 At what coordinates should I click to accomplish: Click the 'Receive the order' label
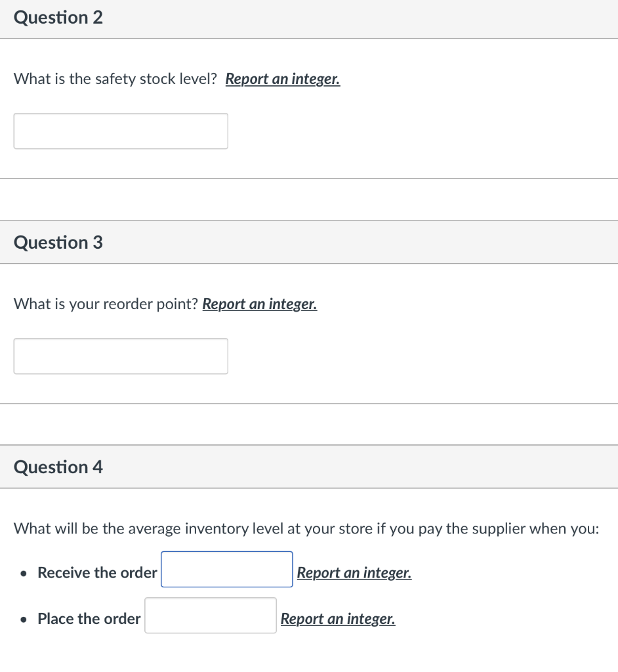(97, 573)
